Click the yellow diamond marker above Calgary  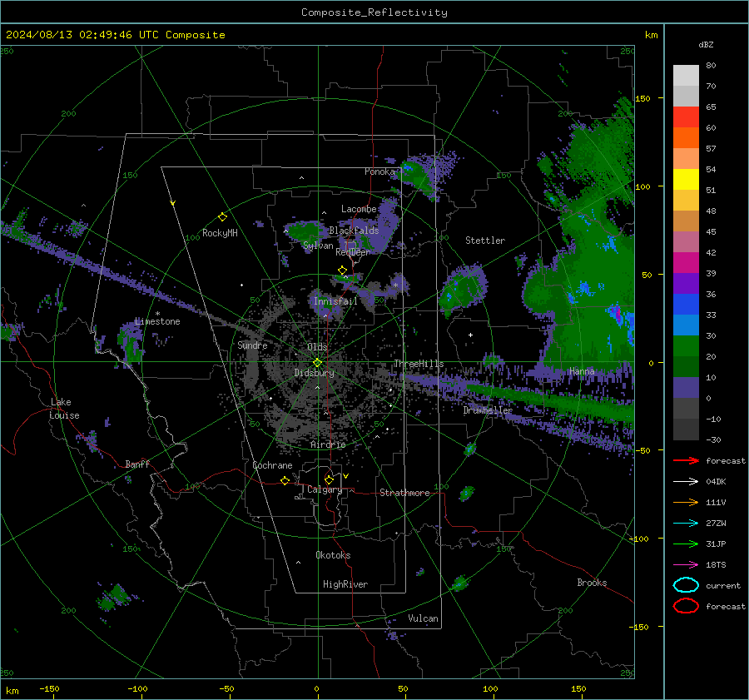[x=329, y=479]
